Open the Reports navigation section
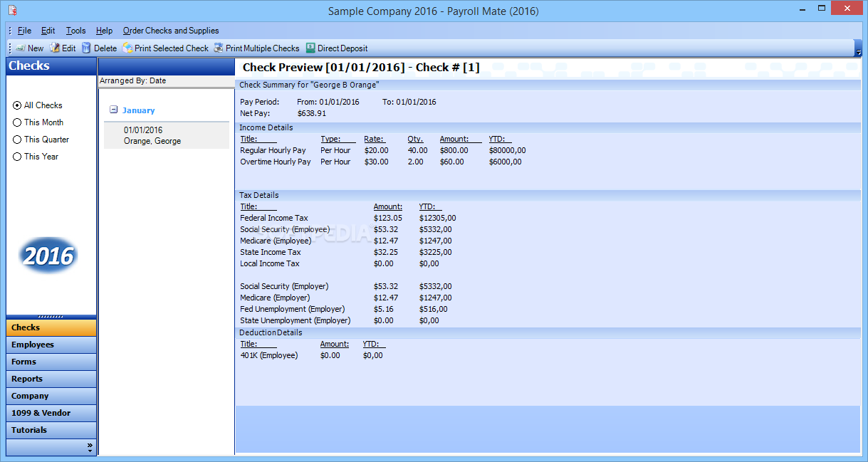 pos(51,379)
